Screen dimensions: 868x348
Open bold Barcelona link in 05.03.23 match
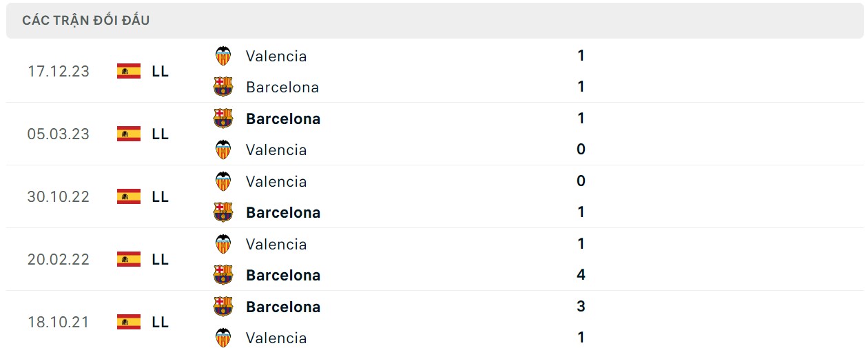283,119
